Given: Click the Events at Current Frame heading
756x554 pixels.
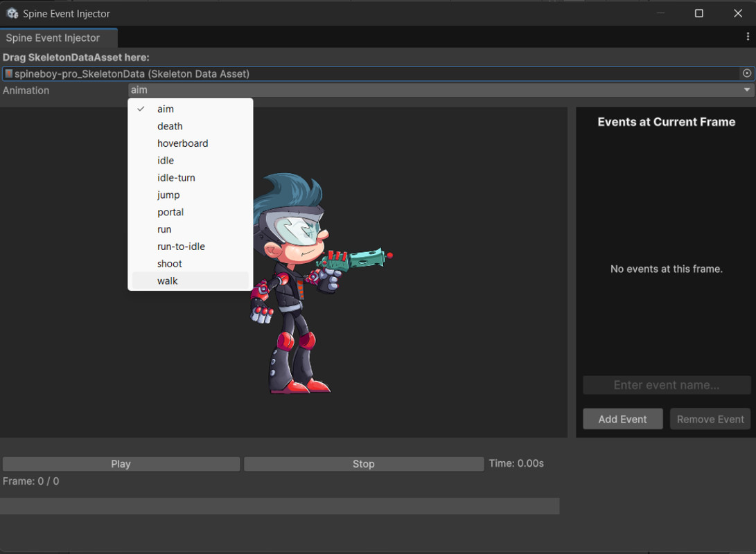Looking at the screenshot, I should point(667,122).
